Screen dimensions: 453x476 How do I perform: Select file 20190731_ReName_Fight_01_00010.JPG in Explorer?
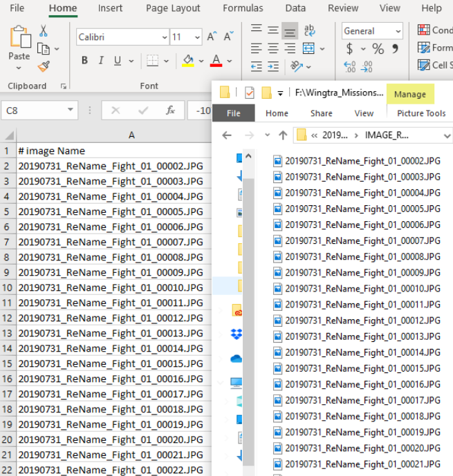tap(362, 288)
